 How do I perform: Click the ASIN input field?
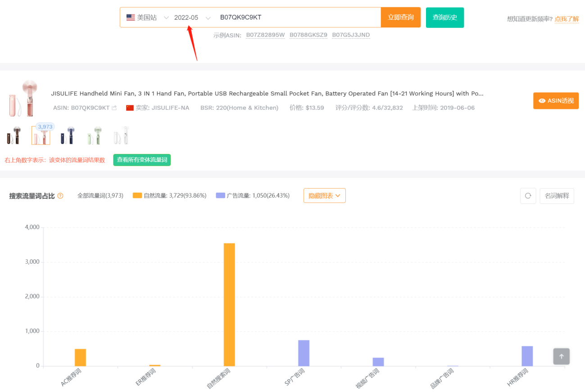[x=297, y=18]
